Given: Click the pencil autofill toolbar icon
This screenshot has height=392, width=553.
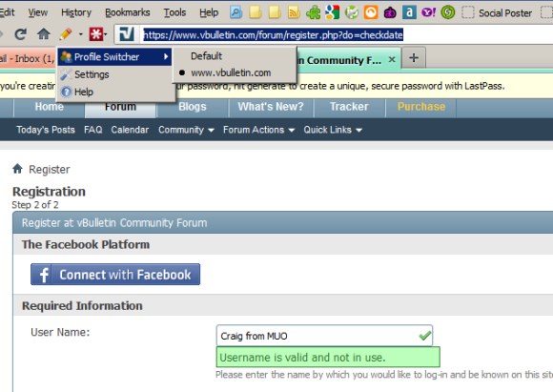Looking at the screenshot, I should pos(66,34).
